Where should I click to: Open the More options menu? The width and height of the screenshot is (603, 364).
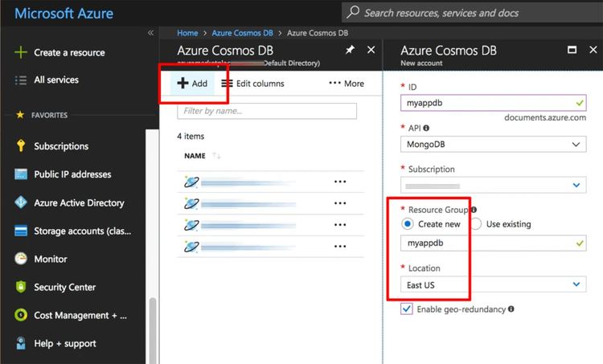[347, 84]
